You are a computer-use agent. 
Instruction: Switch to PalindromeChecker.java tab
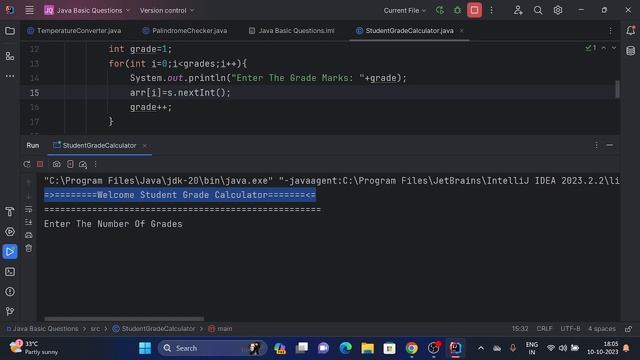184,31
